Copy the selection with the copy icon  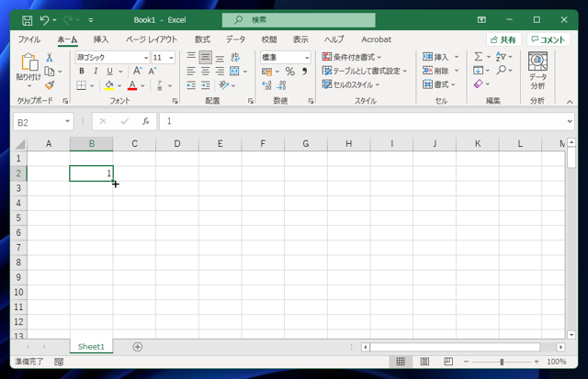click(49, 72)
